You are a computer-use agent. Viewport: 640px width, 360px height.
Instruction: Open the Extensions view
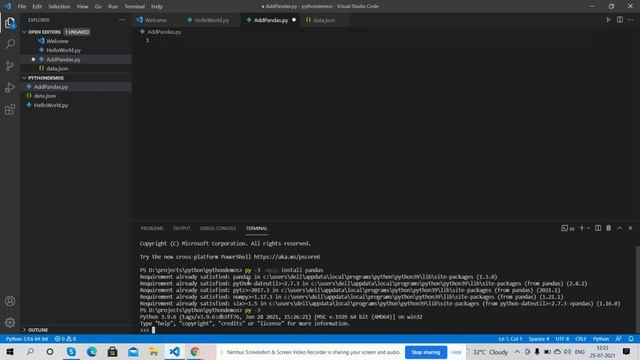[x=10, y=109]
